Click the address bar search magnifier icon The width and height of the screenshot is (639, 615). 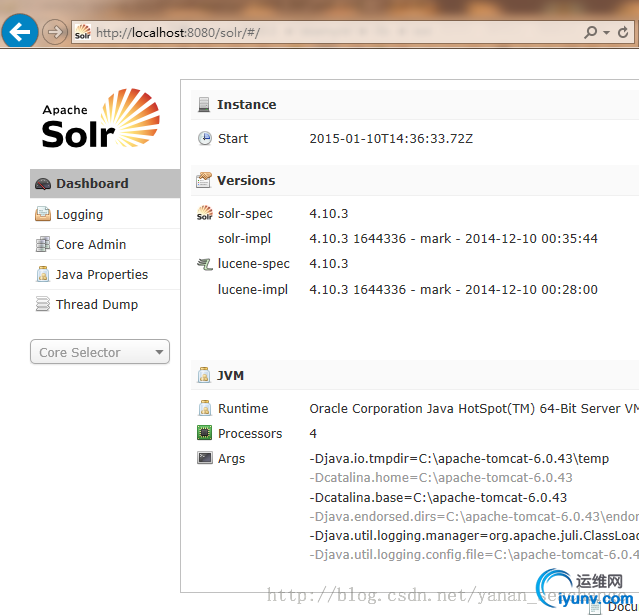[590, 32]
